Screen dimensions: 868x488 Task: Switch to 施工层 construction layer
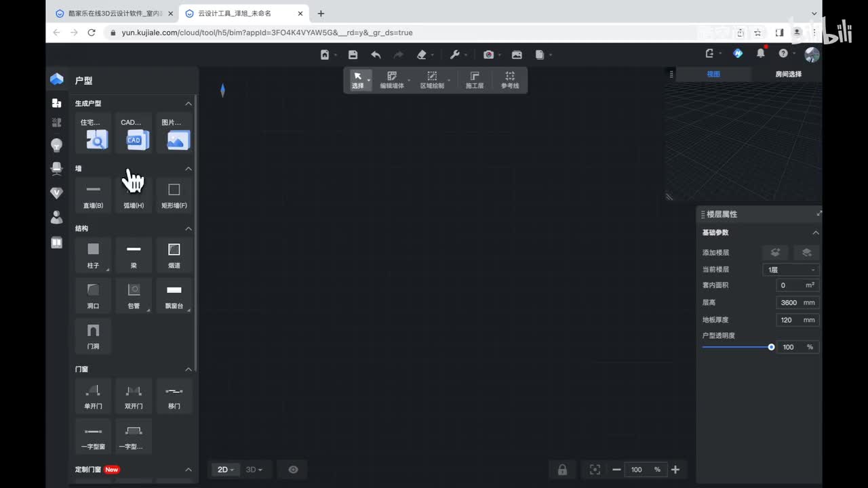(x=475, y=80)
